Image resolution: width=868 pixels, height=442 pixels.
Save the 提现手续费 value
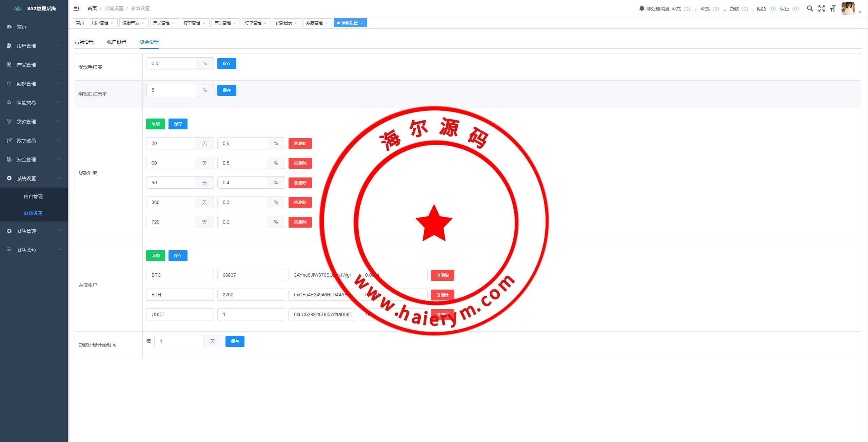pos(226,64)
